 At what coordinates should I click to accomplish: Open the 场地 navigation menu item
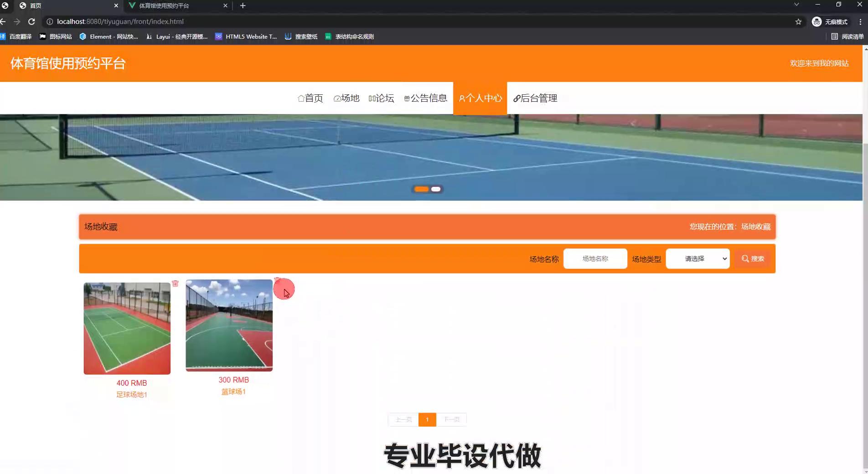[x=346, y=98]
